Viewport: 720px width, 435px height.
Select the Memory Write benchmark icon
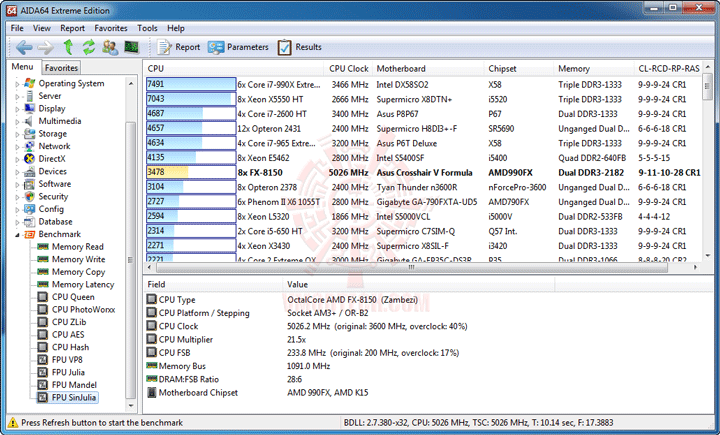[x=43, y=259]
